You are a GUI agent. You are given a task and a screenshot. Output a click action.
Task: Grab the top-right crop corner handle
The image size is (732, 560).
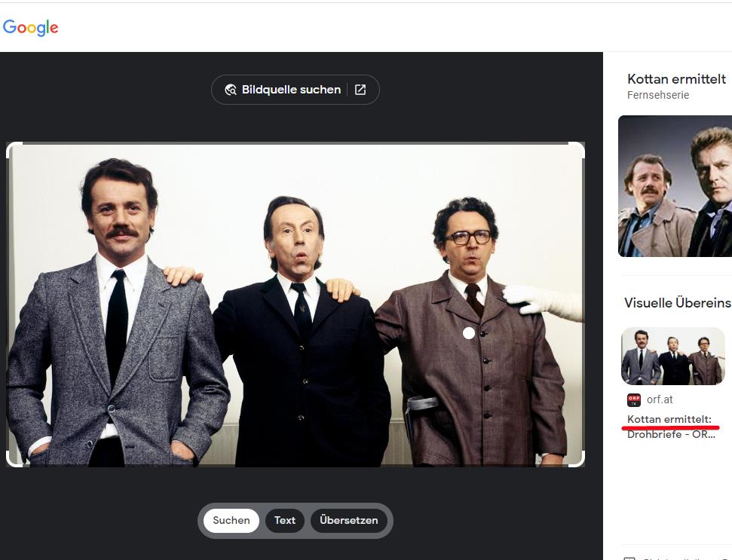tap(578, 148)
